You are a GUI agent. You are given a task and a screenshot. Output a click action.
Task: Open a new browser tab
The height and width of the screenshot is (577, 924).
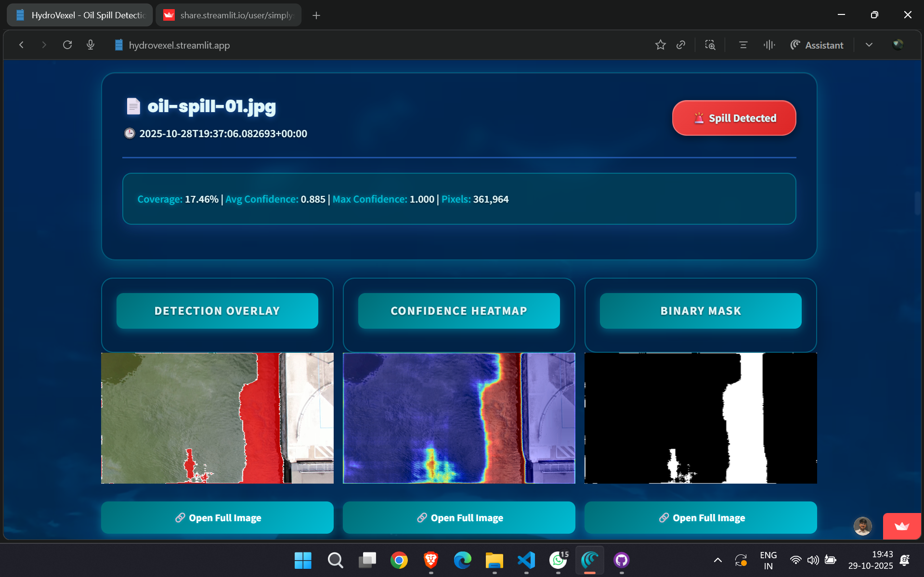316,15
